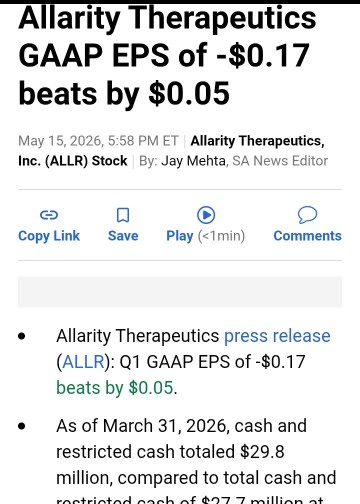This screenshot has width=360, height=504.
Task: Click the circular Play audio icon
Action: (206, 215)
